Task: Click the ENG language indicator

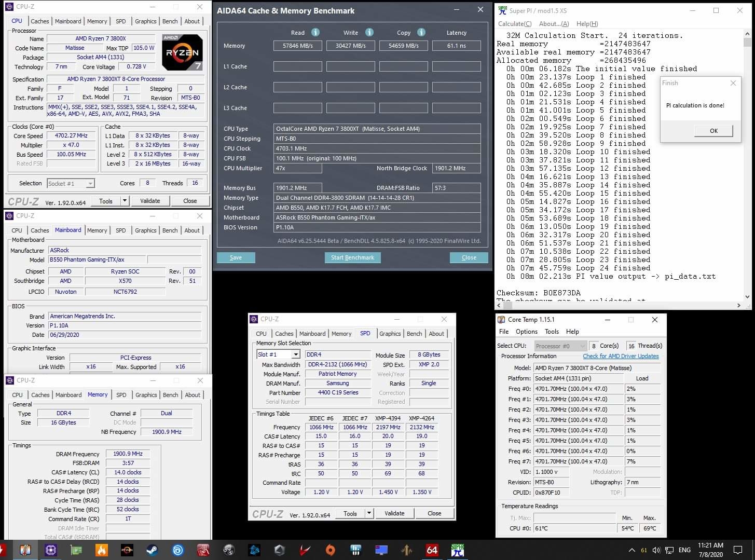Action: 684,550
